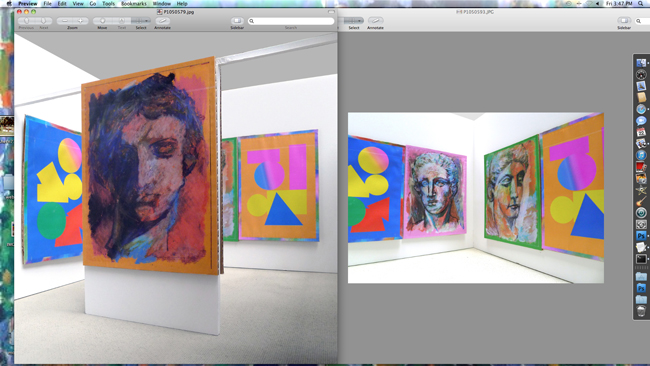Toggle the Sidebar in the right Preview window
The width and height of the screenshot is (650, 366).
tap(624, 21)
